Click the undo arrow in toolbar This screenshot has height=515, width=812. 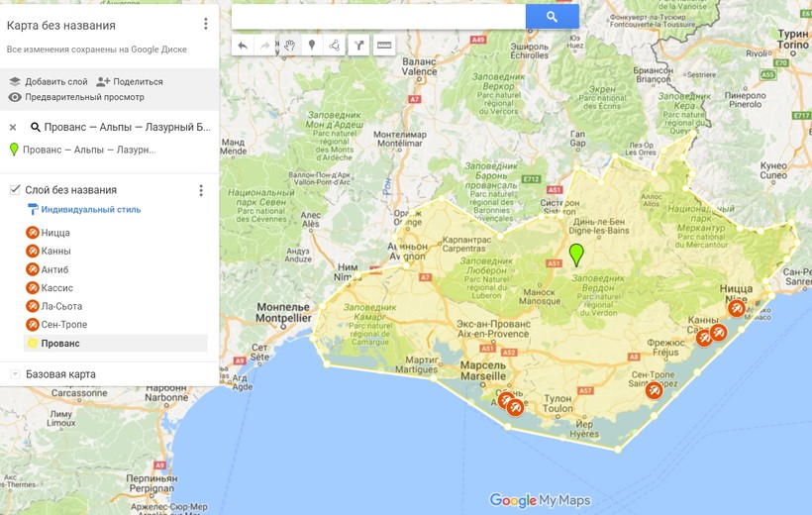click(243, 46)
